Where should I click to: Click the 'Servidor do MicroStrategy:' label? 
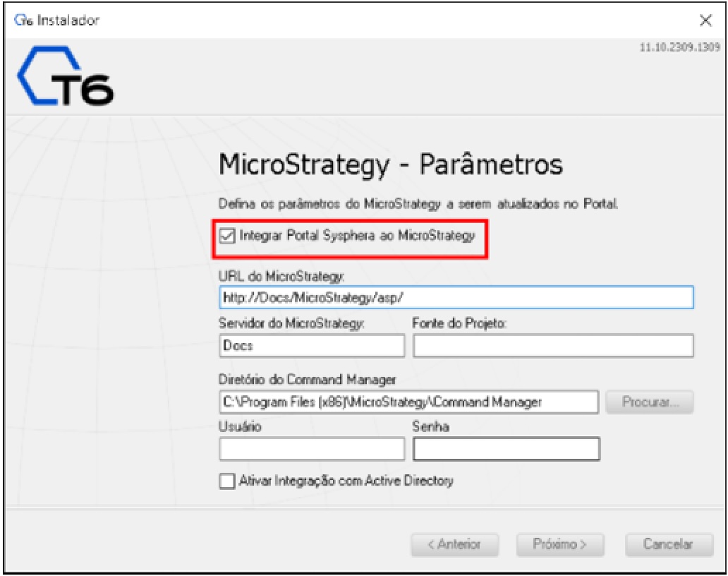[x=291, y=323]
